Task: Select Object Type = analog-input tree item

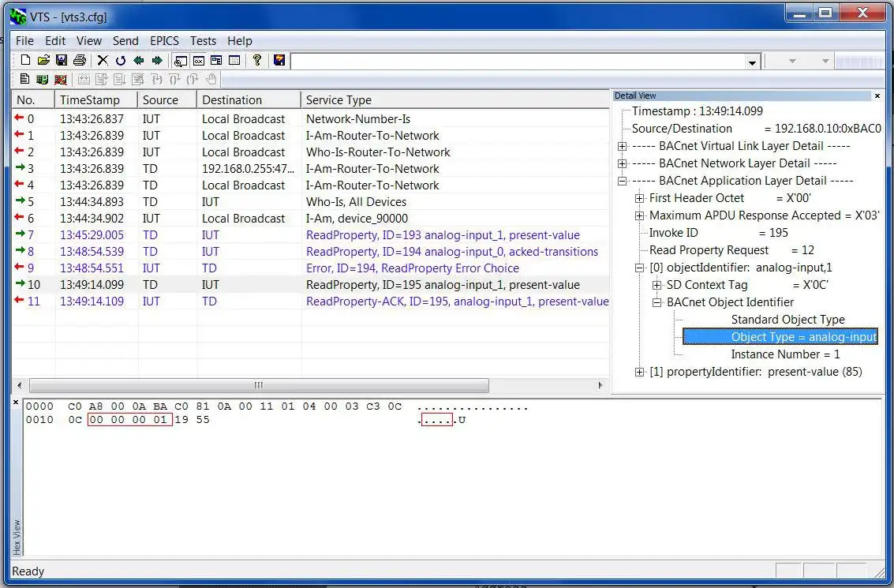Action: tap(780, 337)
